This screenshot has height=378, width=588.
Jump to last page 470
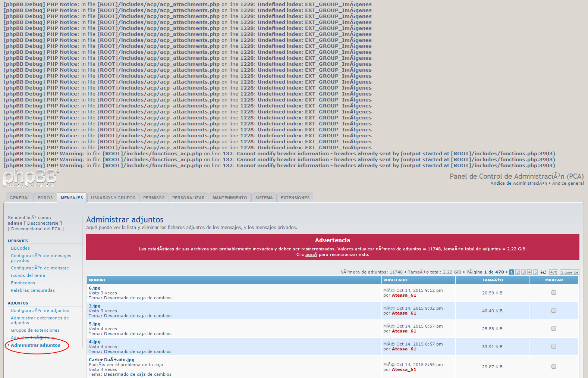pos(553,272)
